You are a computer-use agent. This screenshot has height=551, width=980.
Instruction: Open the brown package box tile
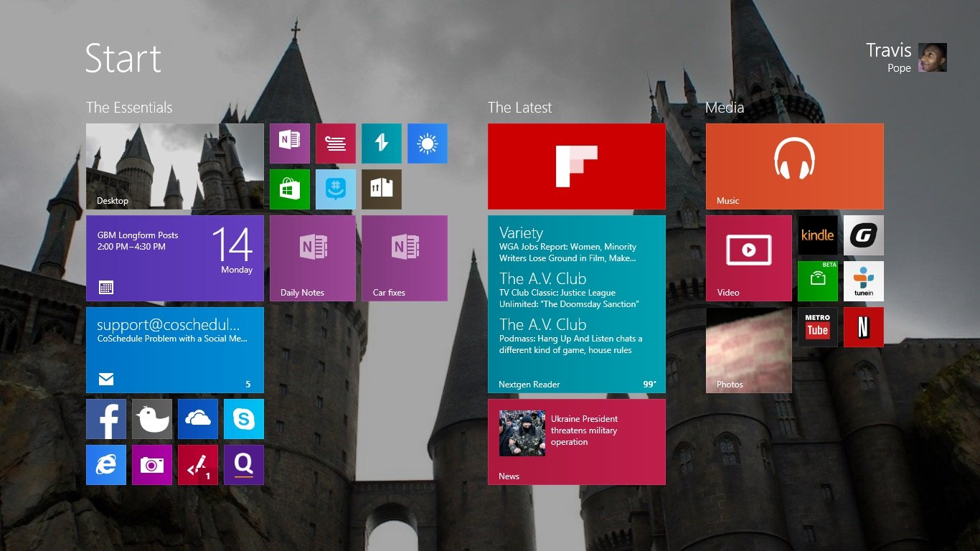[382, 189]
